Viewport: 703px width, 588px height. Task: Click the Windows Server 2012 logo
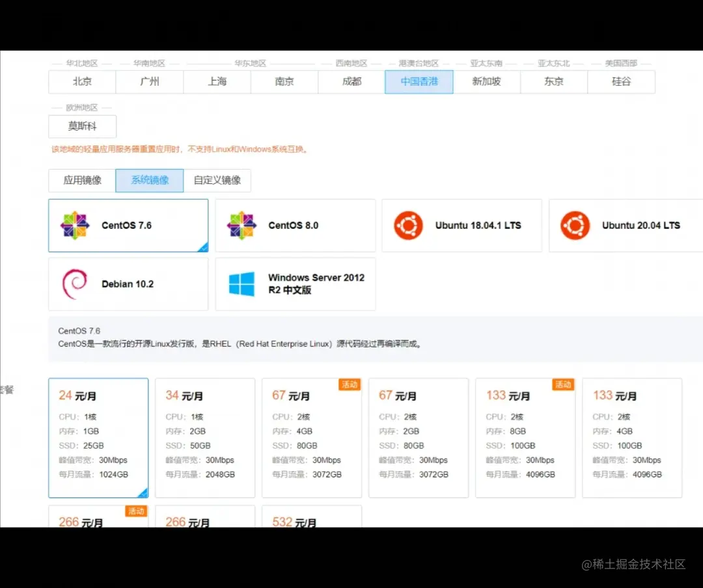point(241,284)
